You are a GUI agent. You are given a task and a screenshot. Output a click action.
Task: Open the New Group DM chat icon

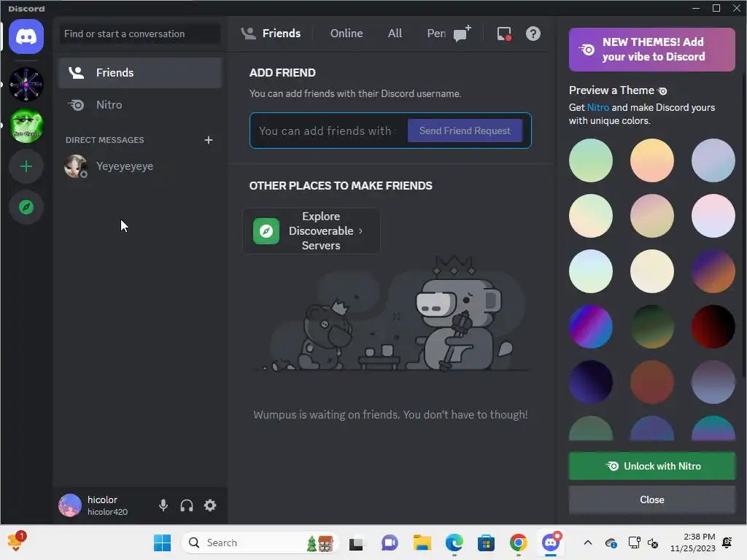click(462, 34)
